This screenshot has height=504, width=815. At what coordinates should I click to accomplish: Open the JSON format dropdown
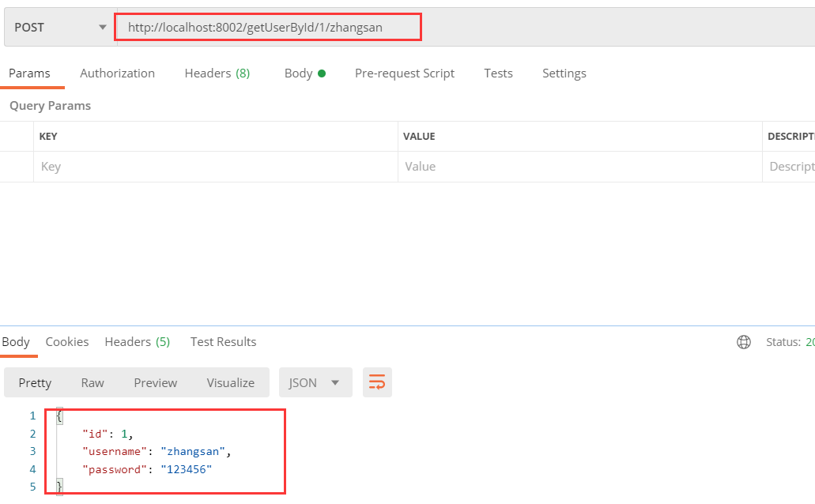pos(315,383)
